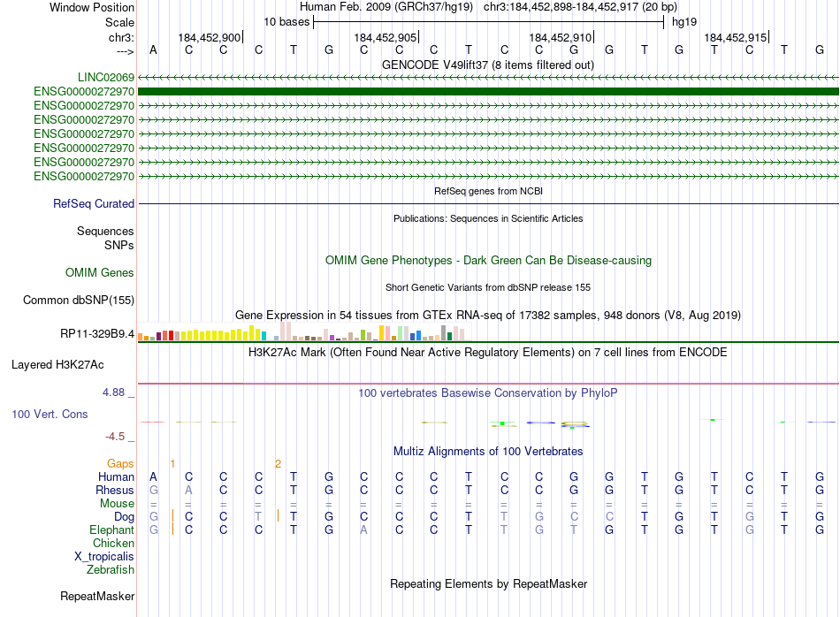This screenshot has width=840, height=617.
Task: Click the GENCODE V49lift37 track title
Action: tap(488, 65)
